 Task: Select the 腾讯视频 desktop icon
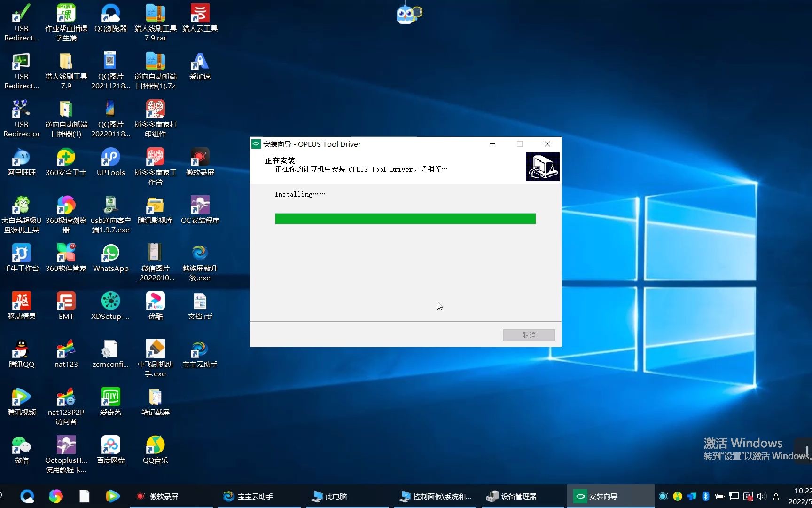[x=22, y=402]
